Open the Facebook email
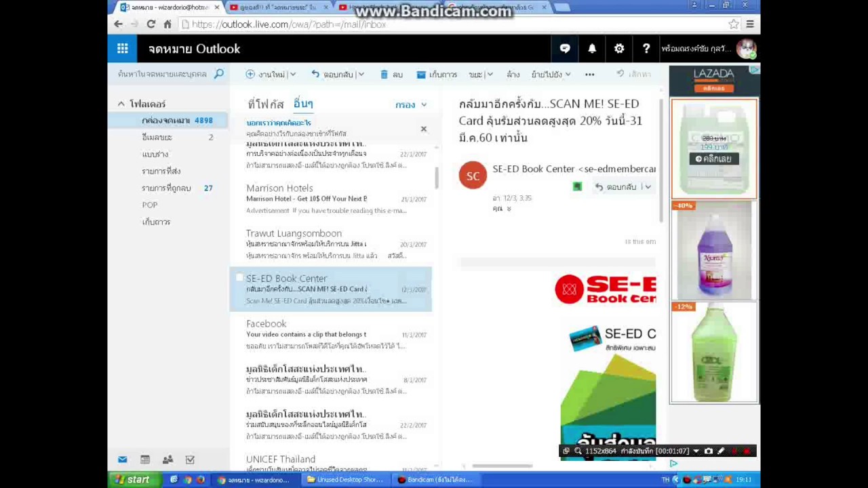The width and height of the screenshot is (868, 488). coord(330,335)
